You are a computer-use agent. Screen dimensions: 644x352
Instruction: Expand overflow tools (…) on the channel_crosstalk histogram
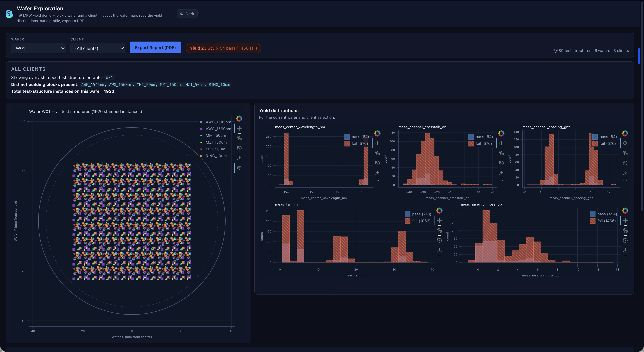click(501, 180)
